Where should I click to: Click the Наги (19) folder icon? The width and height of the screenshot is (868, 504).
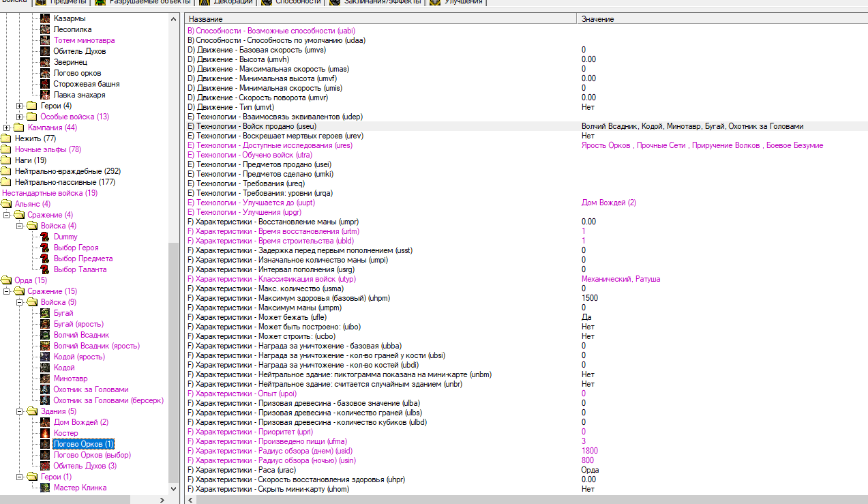7,160
